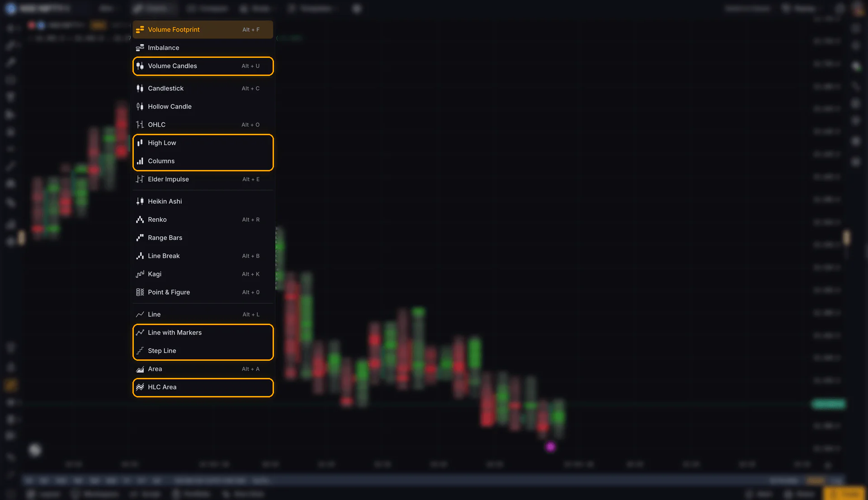
Task: Click the Alt + E shortcut label
Action: [x=251, y=179]
